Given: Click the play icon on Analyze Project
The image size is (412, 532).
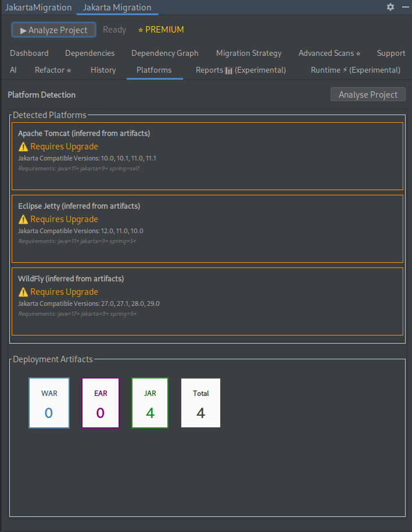Looking at the screenshot, I should tap(23, 31).
